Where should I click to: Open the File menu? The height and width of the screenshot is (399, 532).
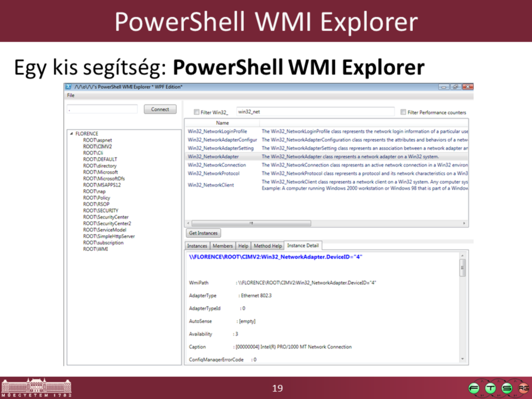point(71,95)
